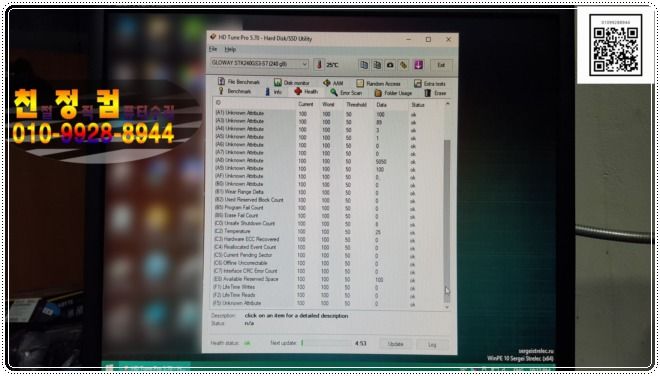Switch to the Folder Usage tab
Image resolution: width=660 pixels, height=376 pixels.
393,93
